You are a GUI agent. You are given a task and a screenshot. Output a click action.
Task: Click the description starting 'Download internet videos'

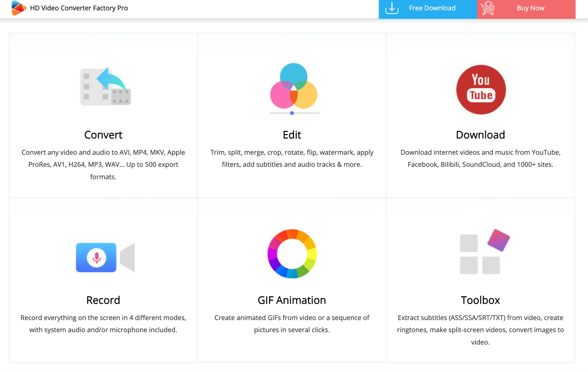(x=480, y=158)
